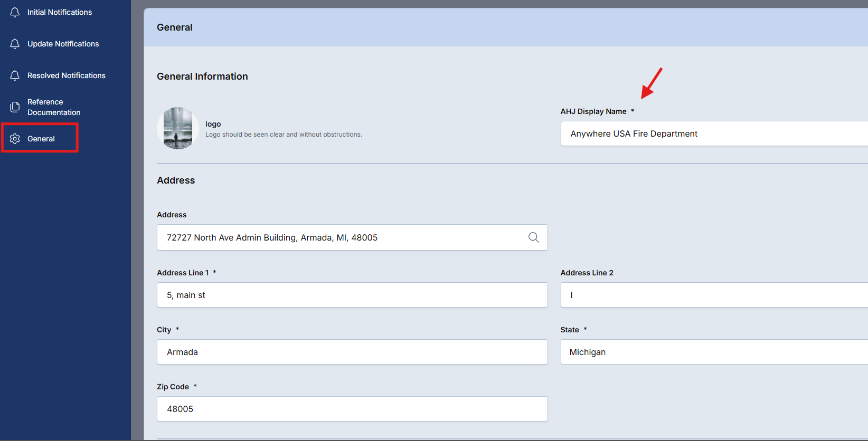Open the State dropdown showing Michigan
Viewport: 868px width, 441px height.
714,352
